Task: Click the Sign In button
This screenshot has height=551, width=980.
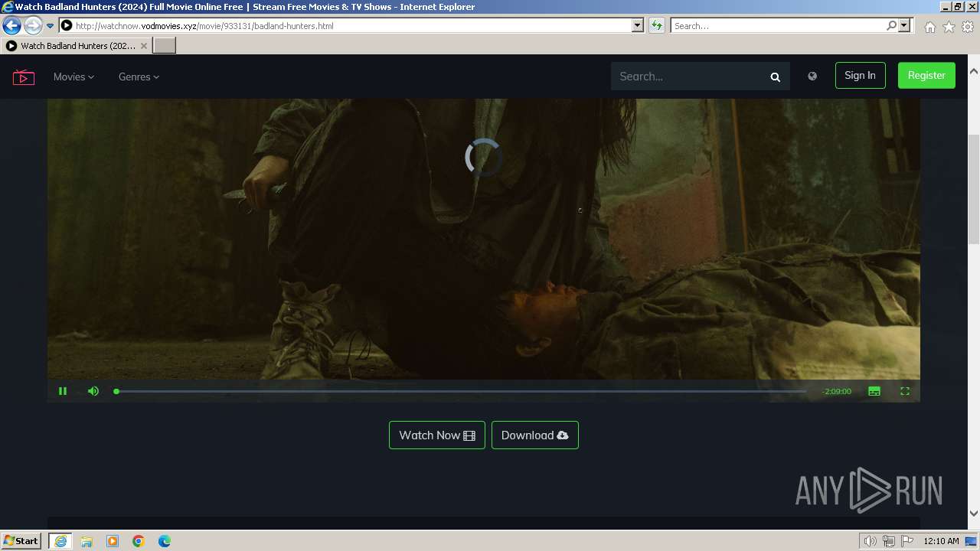Action: [x=860, y=75]
